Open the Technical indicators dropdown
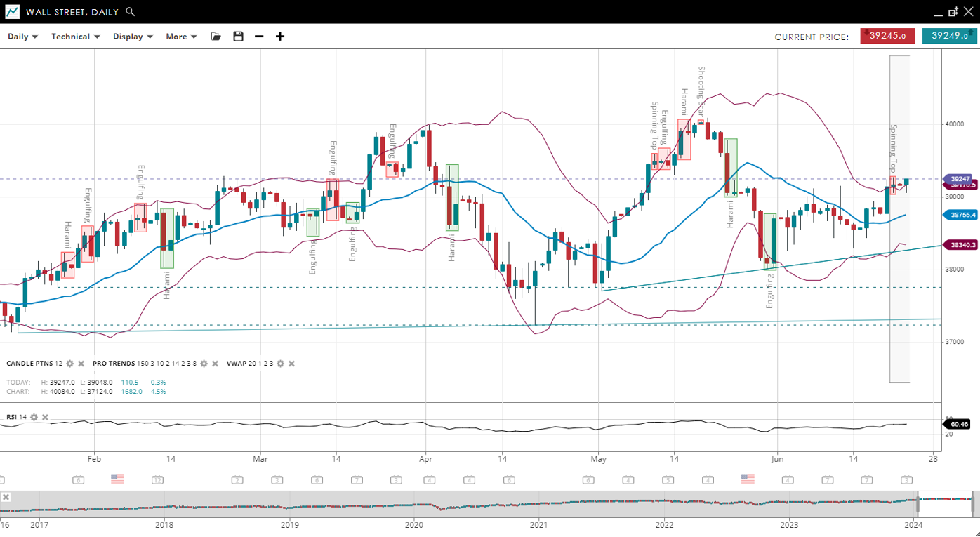The height and width of the screenshot is (537, 980). (x=75, y=37)
